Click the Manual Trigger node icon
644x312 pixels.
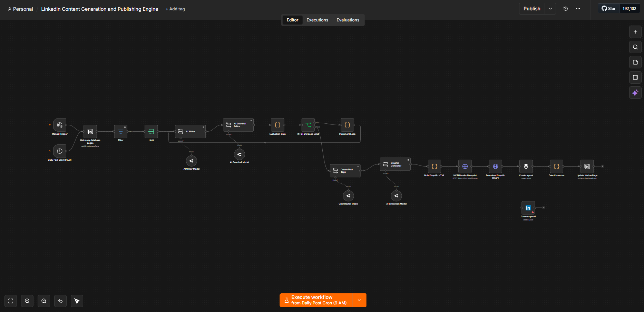click(x=60, y=125)
